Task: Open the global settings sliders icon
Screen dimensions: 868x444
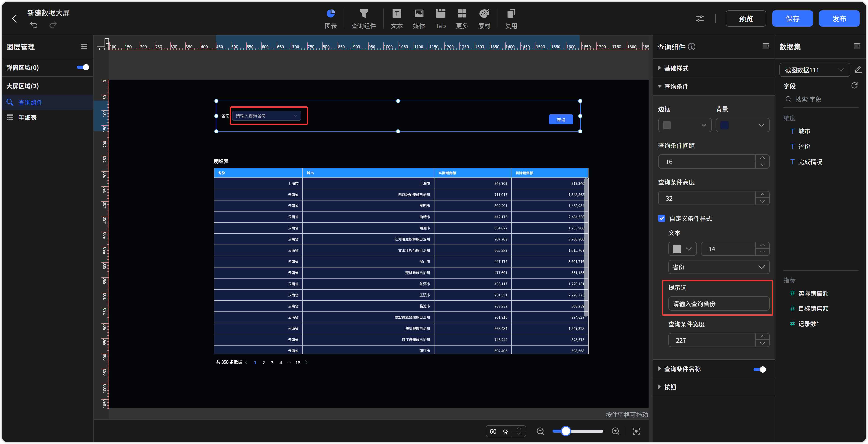Action: click(699, 18)
